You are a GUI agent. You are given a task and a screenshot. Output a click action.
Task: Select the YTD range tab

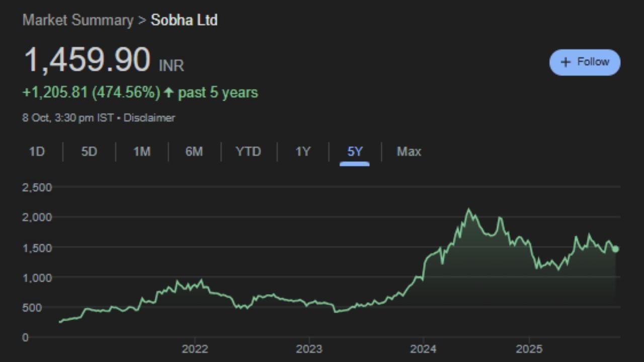[x=249, y=151]
